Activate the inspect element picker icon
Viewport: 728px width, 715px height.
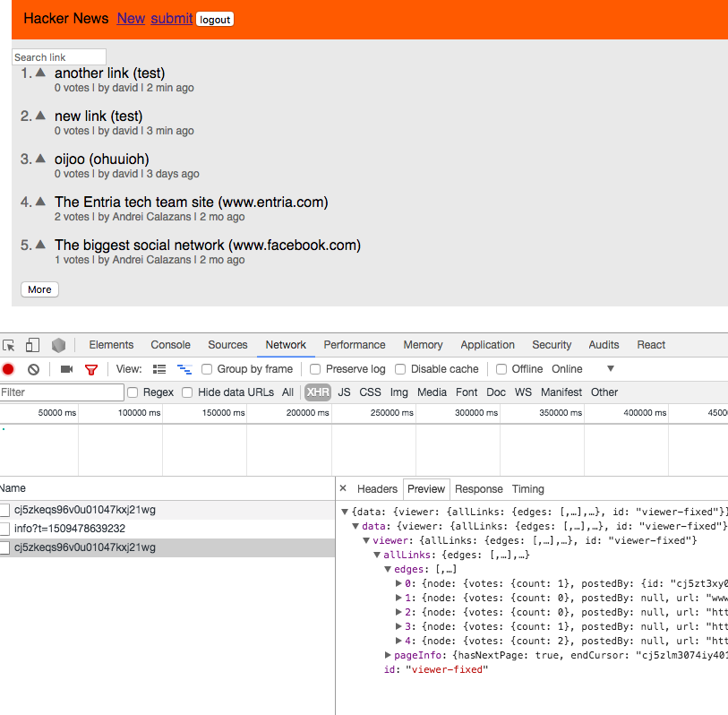click(9, 345)
